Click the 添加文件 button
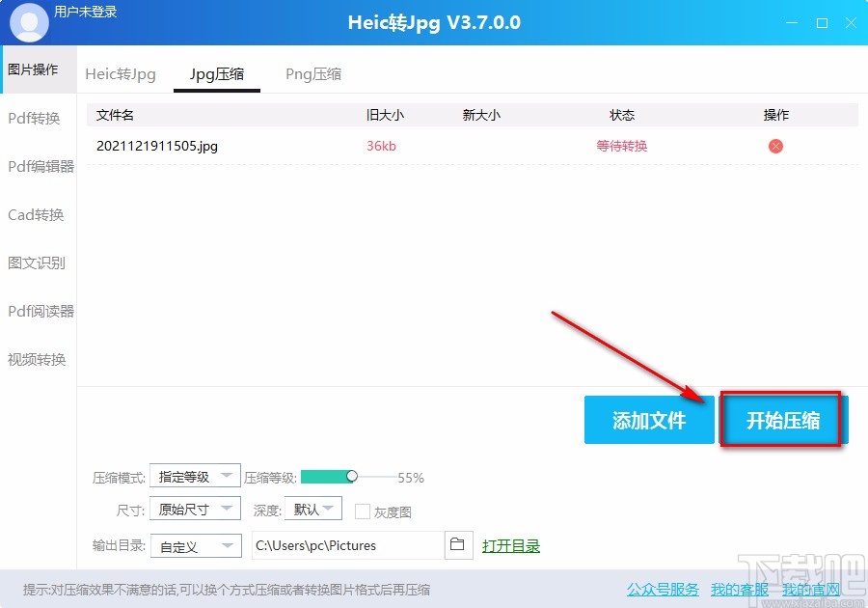This screenshot has height=608, width=868. pyautogui.click(x=648, y=419)
